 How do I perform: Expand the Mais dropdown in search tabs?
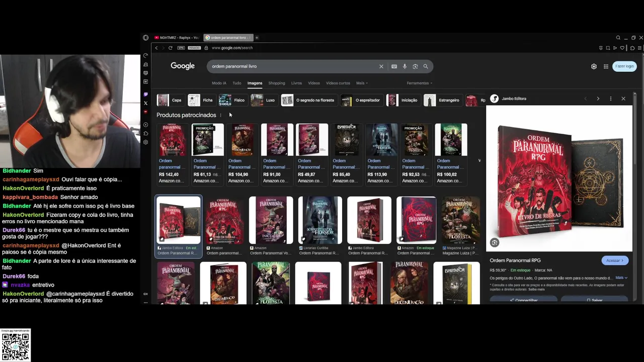[362, 83]
